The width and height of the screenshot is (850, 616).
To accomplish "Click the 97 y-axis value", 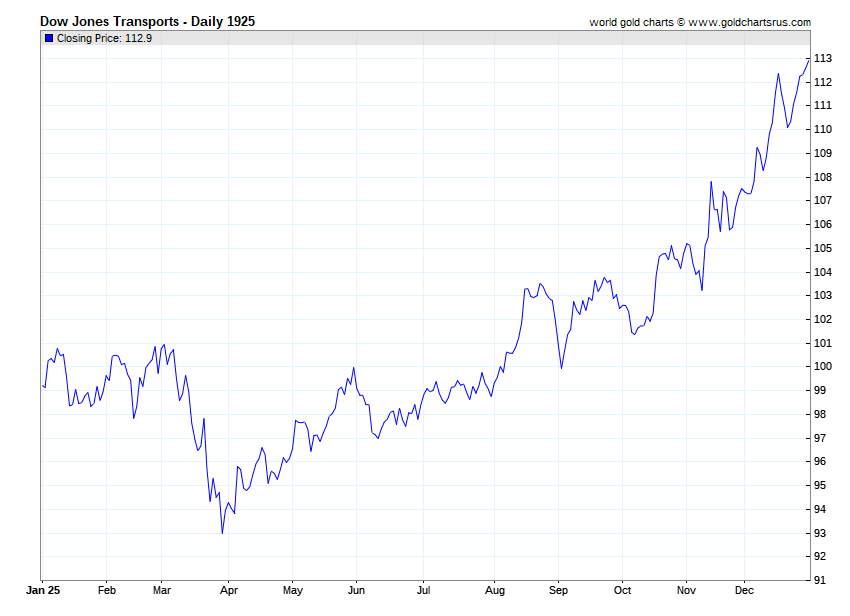I will tap(820, 438).
